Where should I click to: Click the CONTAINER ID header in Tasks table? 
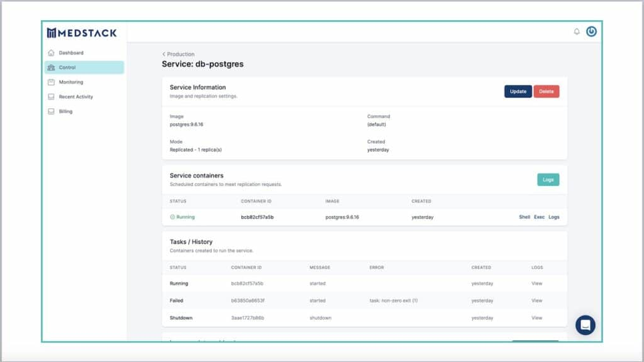click(x=247, y=268)
